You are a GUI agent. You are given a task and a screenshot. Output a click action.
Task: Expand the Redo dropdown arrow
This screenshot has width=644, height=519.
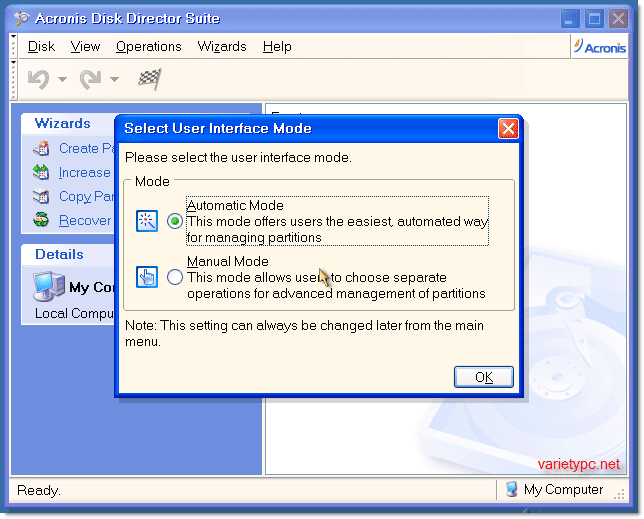coord(115,79)
